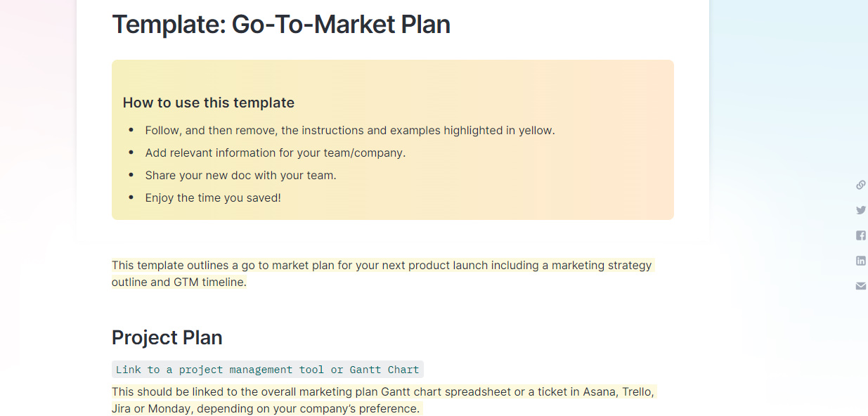Screen dimensions: 868x416
Task: Share this template by email icon
Action: coord(860,286)
